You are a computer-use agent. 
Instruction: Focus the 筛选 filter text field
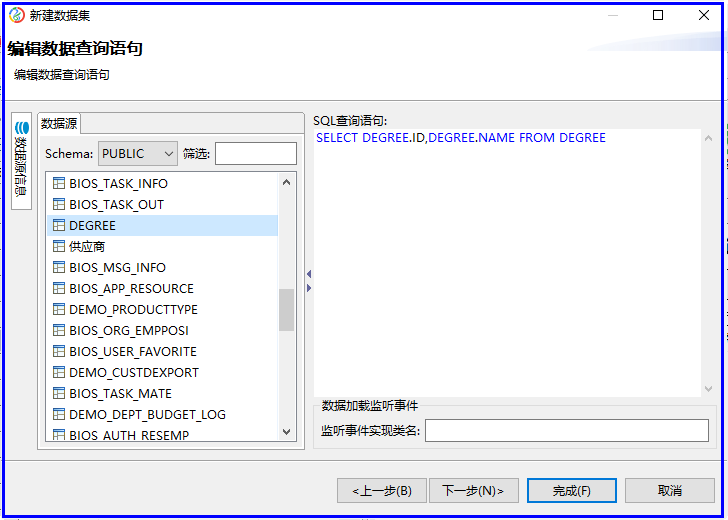(256, 153)
